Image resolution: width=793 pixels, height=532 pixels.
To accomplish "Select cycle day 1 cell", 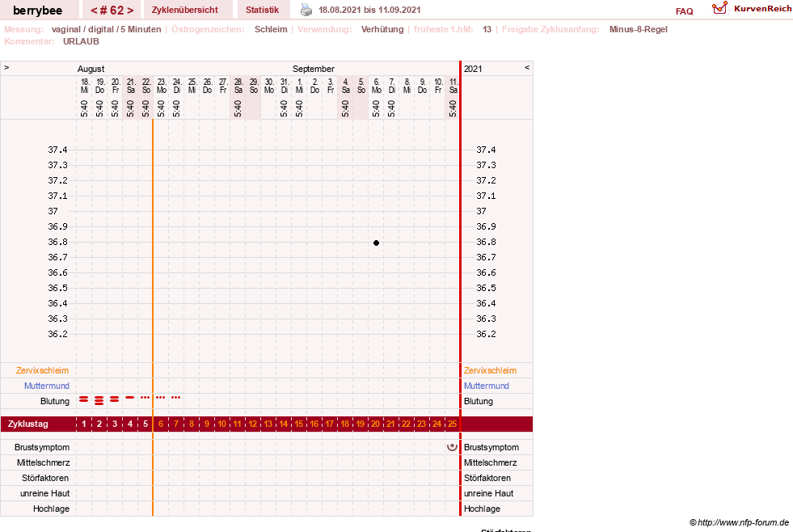I will coord(84,424).
